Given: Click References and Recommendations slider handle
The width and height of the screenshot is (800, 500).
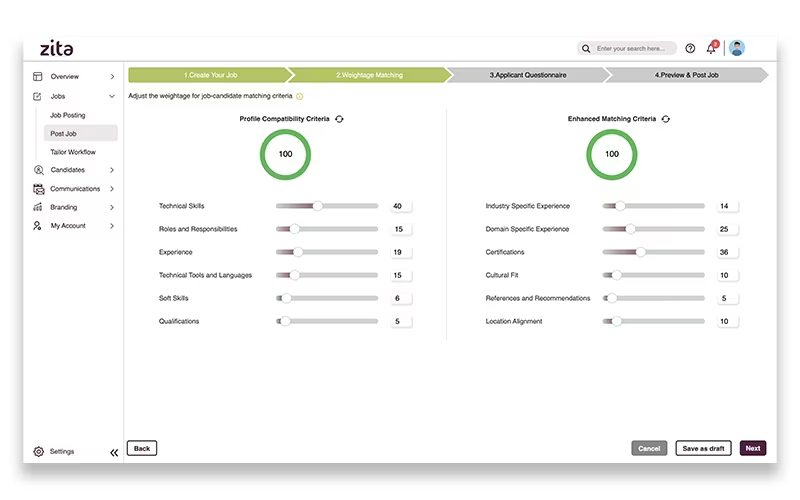Looking at the screenshot, I should coord(612,298).
